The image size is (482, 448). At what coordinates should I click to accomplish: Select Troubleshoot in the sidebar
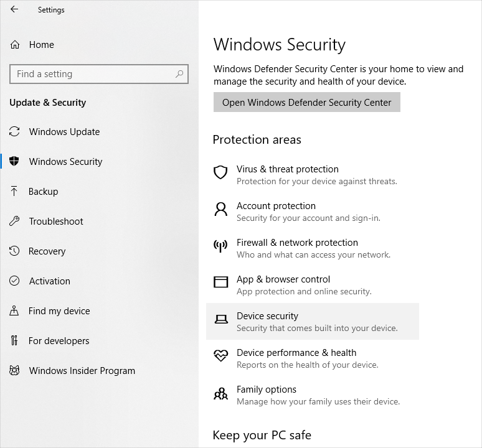[56, 222]
